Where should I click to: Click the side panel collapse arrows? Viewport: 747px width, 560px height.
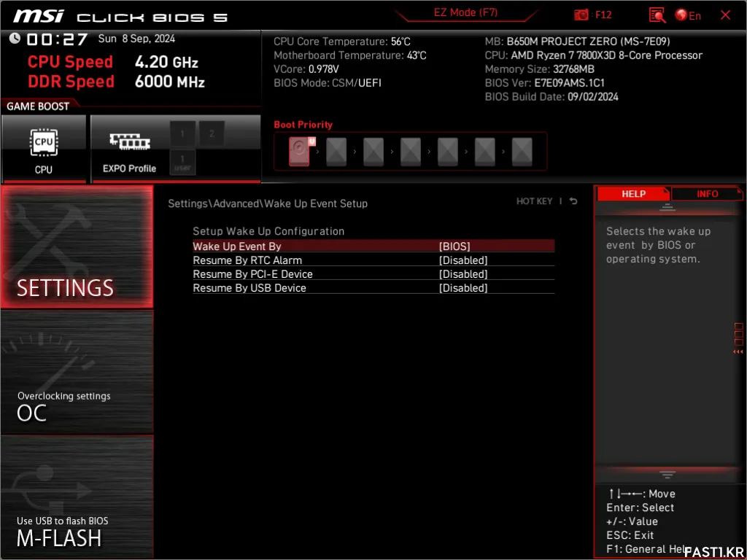coord(738,352)
